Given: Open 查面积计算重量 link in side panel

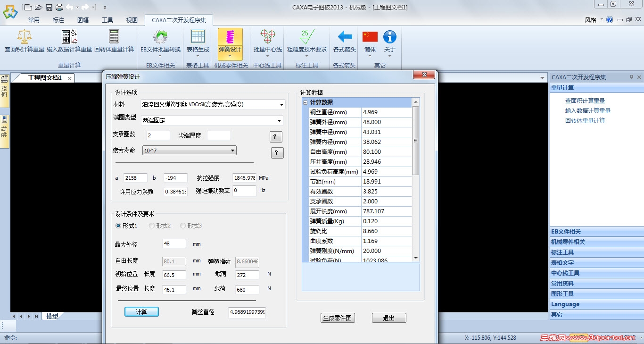Looking at the screenshot, I should (x=585, y=101).
